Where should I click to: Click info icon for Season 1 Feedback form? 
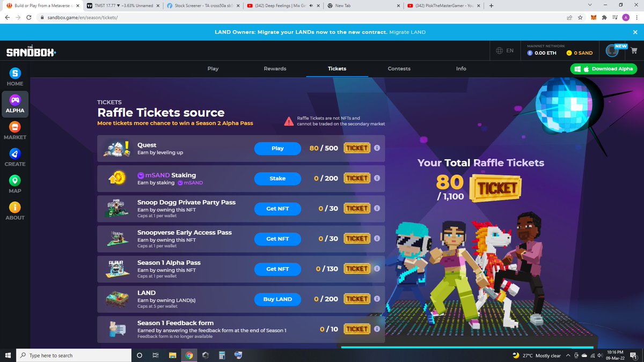coord(377,329)
